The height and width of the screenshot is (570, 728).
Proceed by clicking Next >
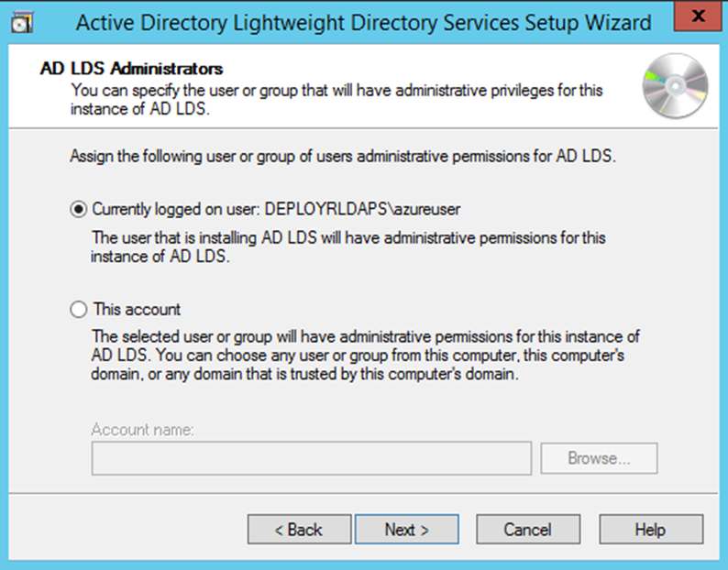[x=407, y=530]
